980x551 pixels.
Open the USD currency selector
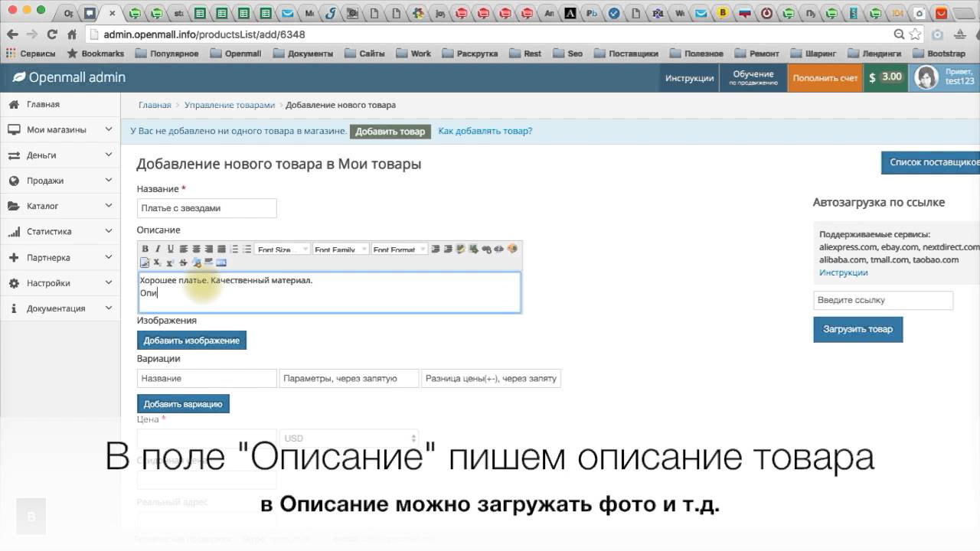click(x=350, y=439)
